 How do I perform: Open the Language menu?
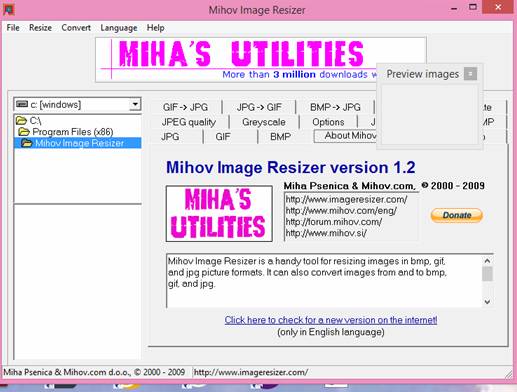(x=119, y=28)
